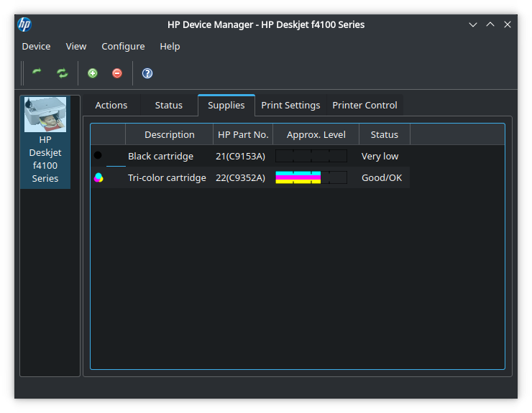
Task: Click the Very low status cell
Action: (x=380, y=157)
